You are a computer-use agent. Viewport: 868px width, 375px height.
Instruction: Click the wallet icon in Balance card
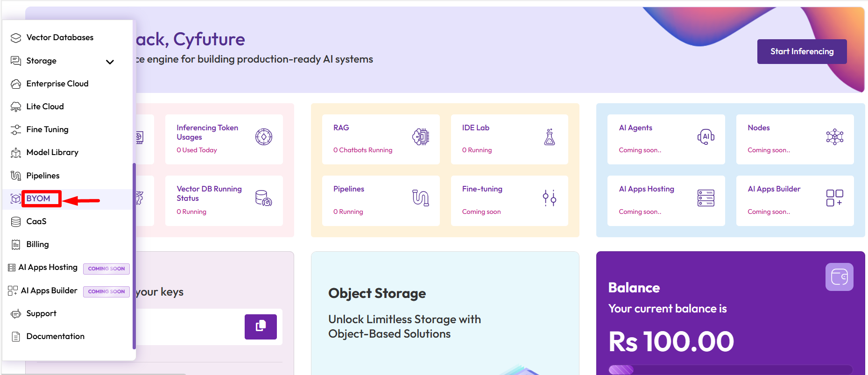[839, 277]
